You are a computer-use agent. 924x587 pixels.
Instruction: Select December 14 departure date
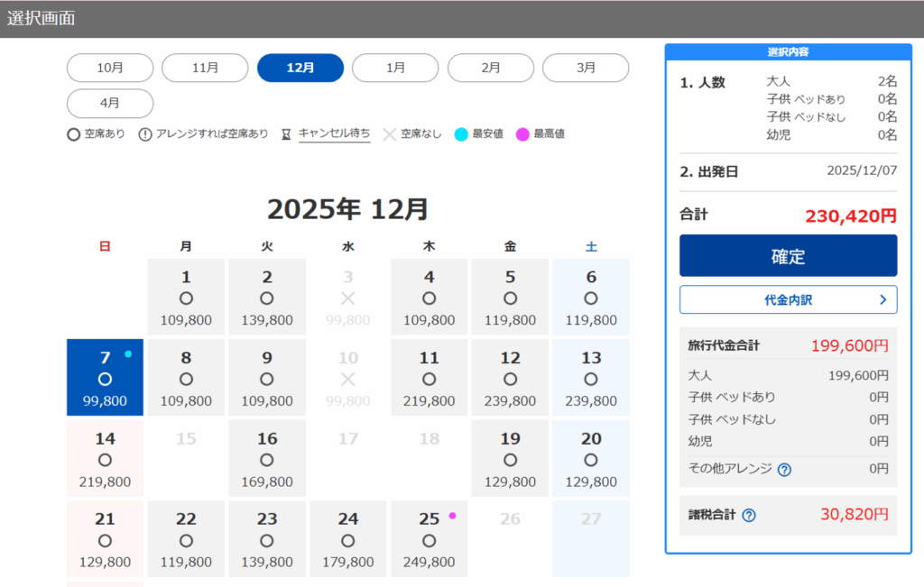[105, 459]
